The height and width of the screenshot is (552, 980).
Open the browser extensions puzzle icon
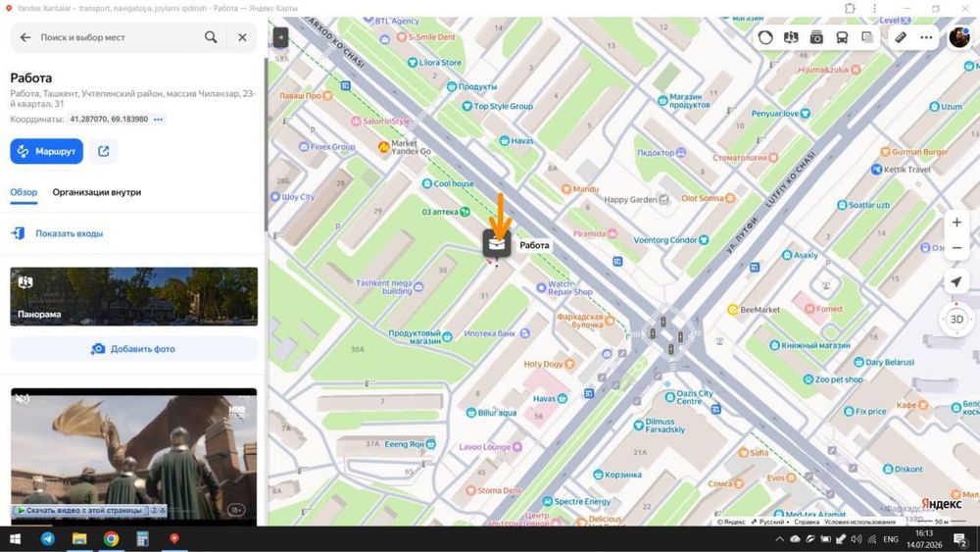point(850,8)
